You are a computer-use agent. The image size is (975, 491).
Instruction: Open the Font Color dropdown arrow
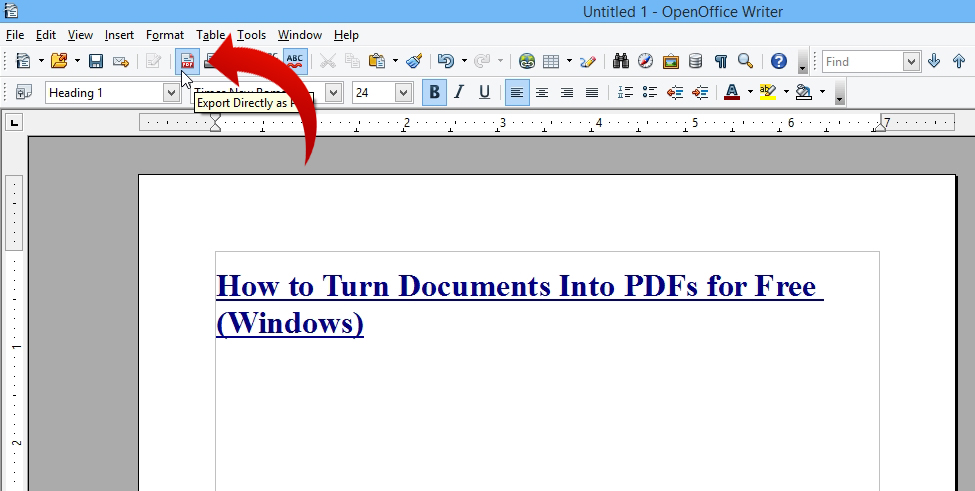pyautogui.click(x=750, y=92)
